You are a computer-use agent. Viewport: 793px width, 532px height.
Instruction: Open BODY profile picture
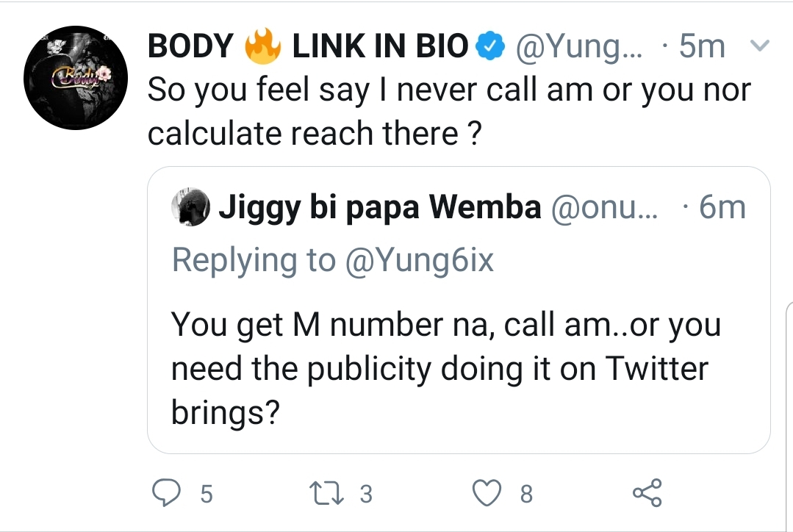77,78
